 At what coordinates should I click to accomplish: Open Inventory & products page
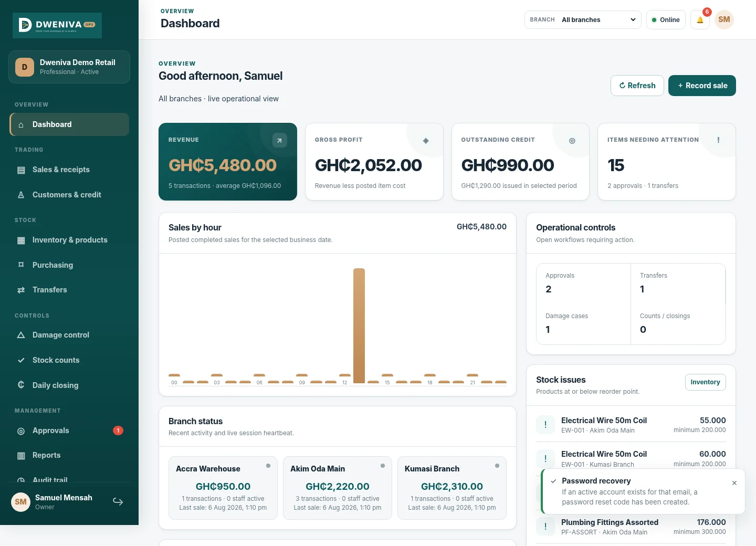[69, 240]
